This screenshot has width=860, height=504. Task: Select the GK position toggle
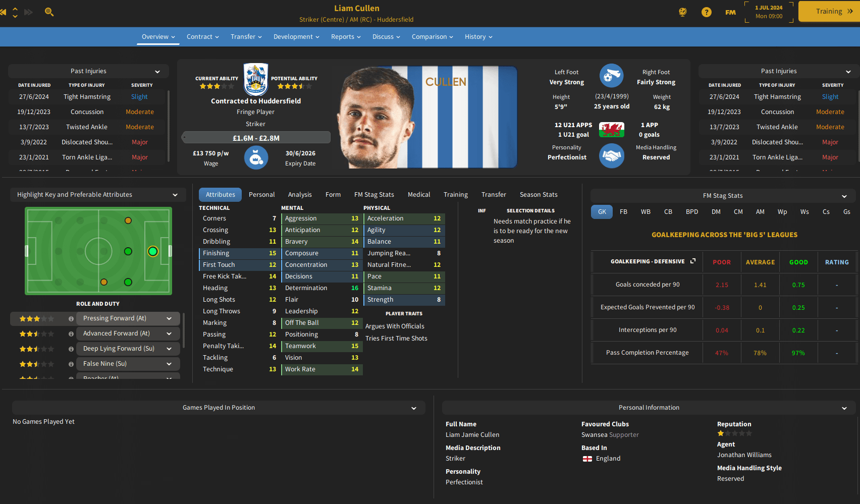click(x=602, y=212)
